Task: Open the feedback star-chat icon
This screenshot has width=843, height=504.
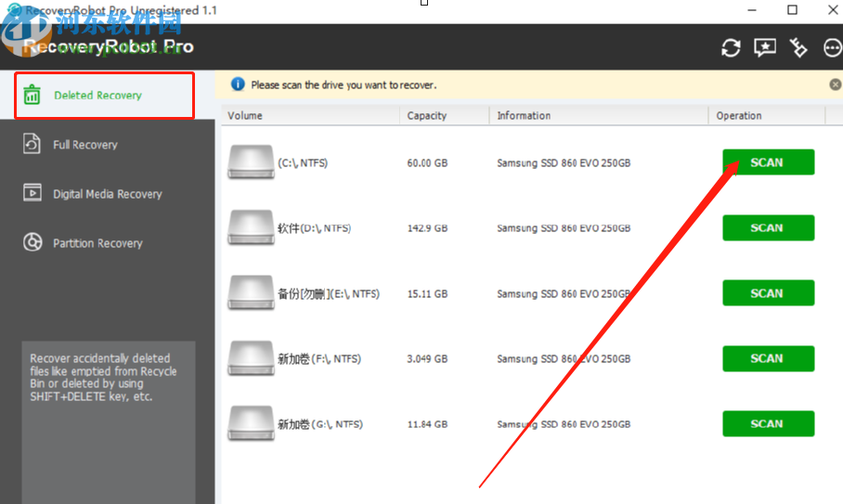Action: 764,48
